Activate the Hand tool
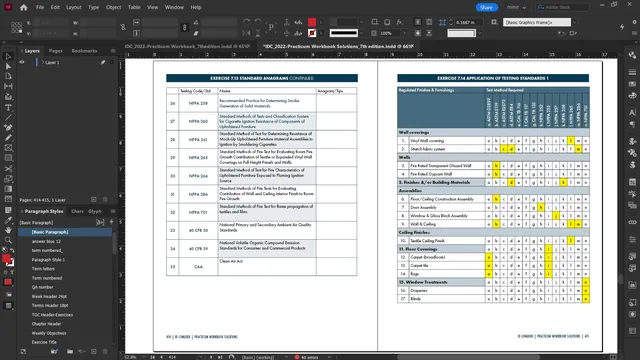The image size is (640, 360). (8, 230)
